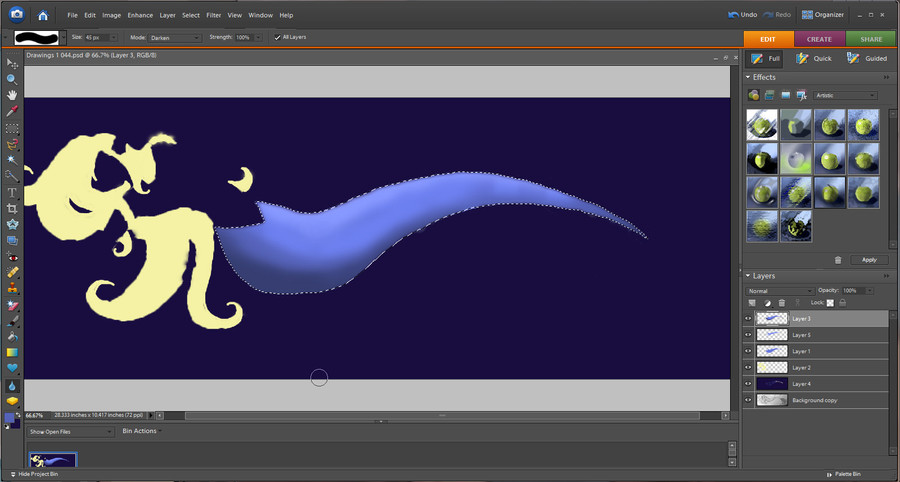Click Photo Effects icon in Effects panel

coord(786,95)
